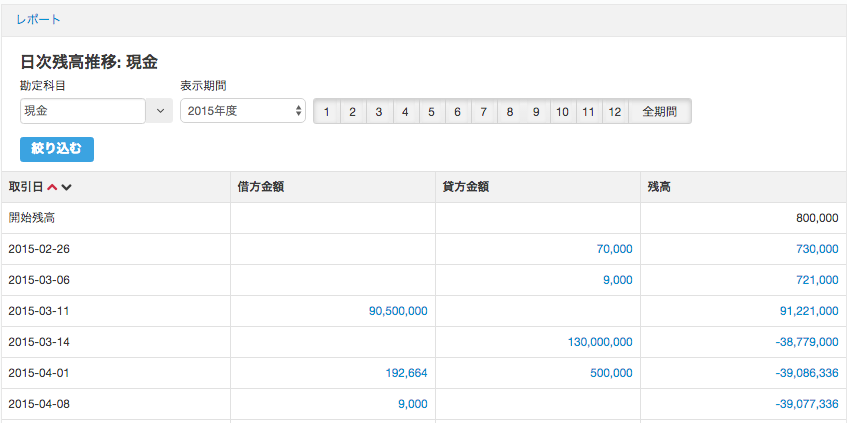Open the -38,779,000 balance link
Image resolution: width=847 pixels, height=423 pixels.
pyautogui.click(x=807, y=342)
